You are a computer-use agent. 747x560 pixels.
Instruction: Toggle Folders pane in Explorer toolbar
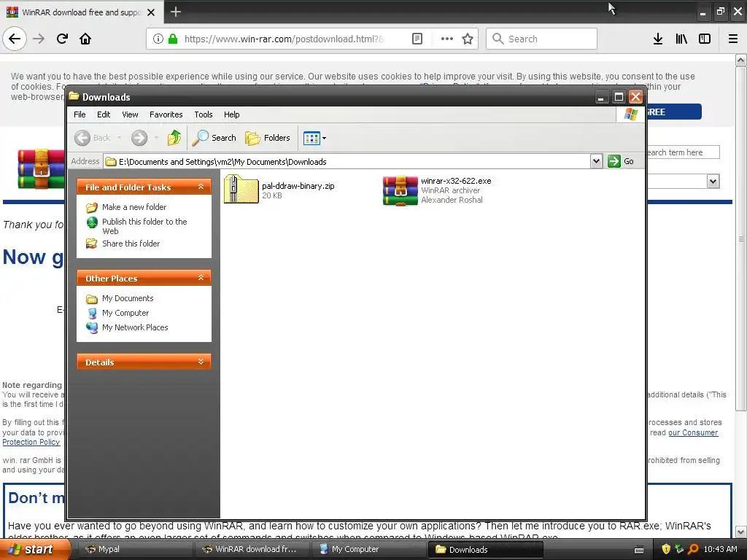(268, 138)
